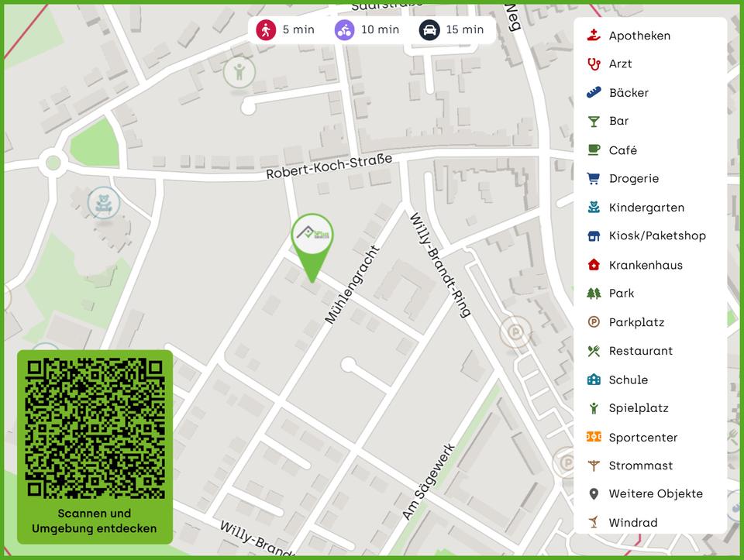The height and width of the screenshot is (560, 744).
Task: Click the Windrad legend entry
Action: 632,523
